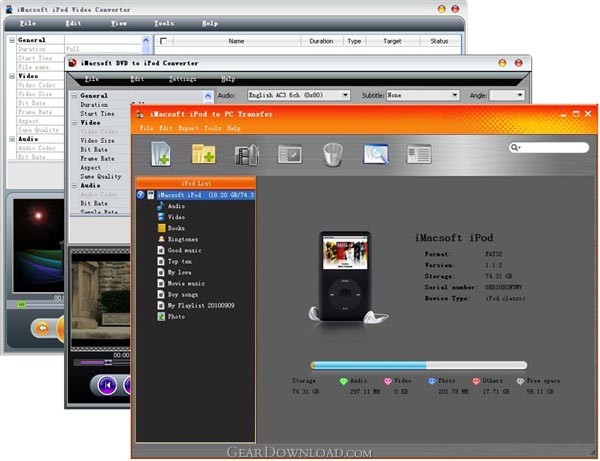Image resolution: width=600 pixels, height=461 pixels.
Task: Click the video filmstrip export icon
Action: [x=247, y=155]
